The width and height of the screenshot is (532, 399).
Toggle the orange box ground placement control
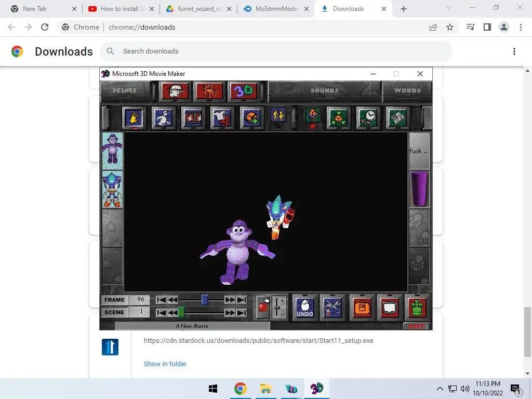[x=313, y=117]
